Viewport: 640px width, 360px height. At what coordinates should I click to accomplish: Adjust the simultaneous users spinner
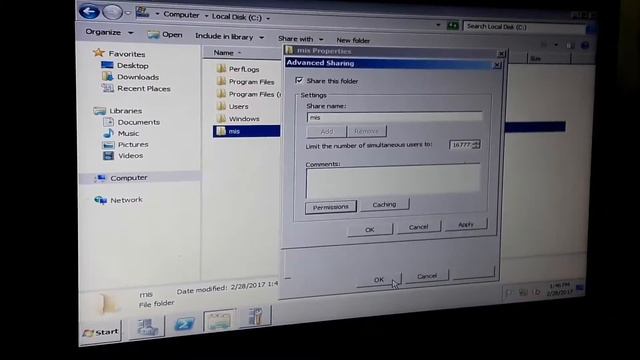click(476, 144)
